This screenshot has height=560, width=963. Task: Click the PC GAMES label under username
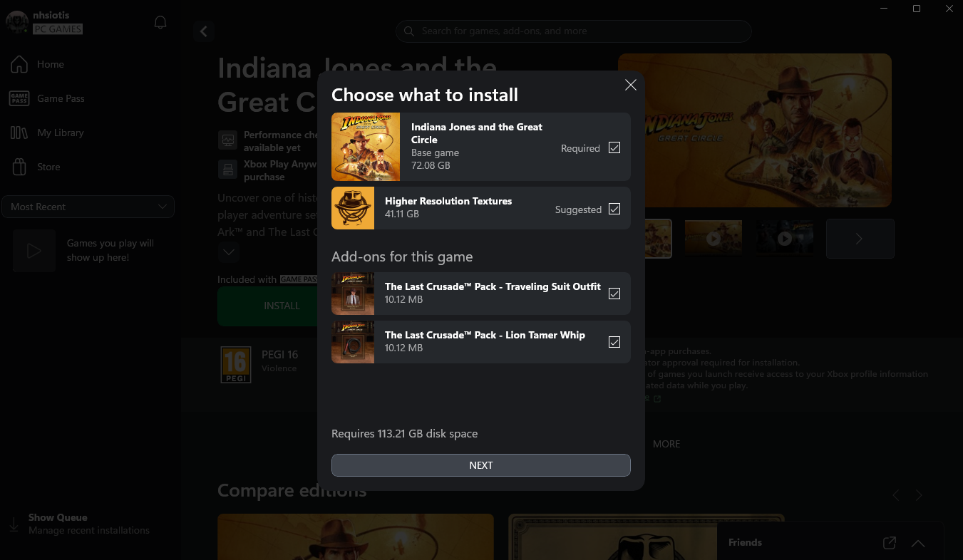coord(58,29)
